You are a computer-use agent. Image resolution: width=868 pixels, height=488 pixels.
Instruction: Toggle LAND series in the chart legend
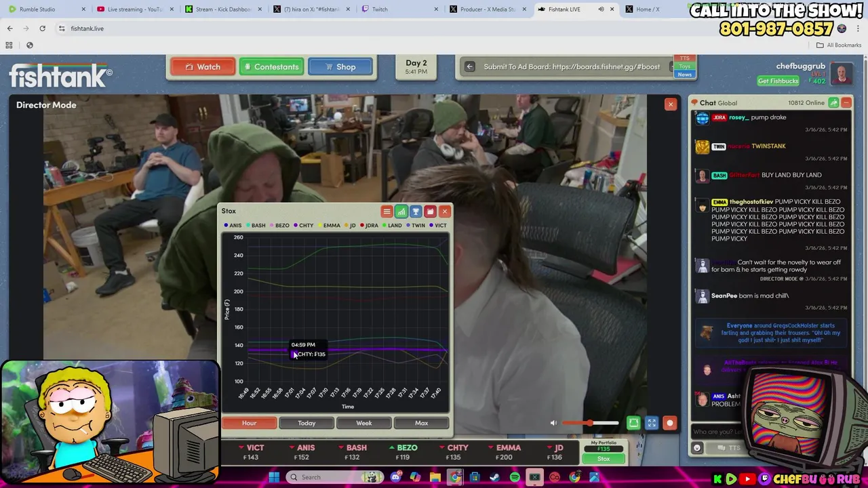click(392, 226)
